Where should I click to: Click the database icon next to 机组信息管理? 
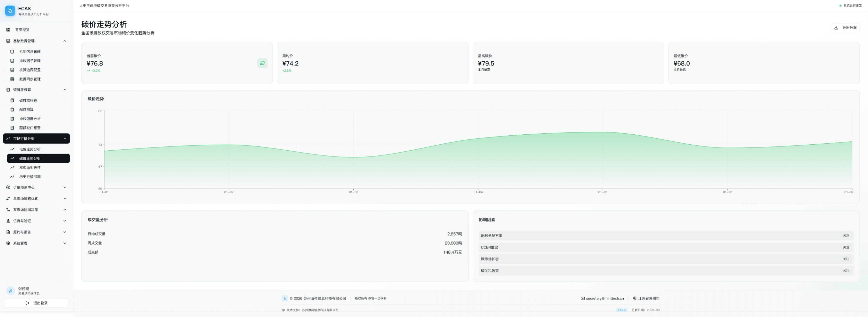[12, 52]
